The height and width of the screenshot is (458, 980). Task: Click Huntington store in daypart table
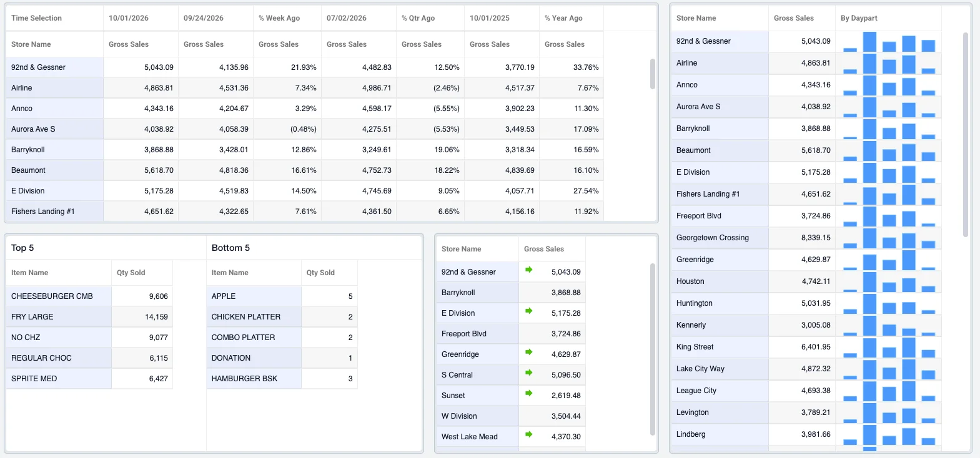(x=694, y=303)
